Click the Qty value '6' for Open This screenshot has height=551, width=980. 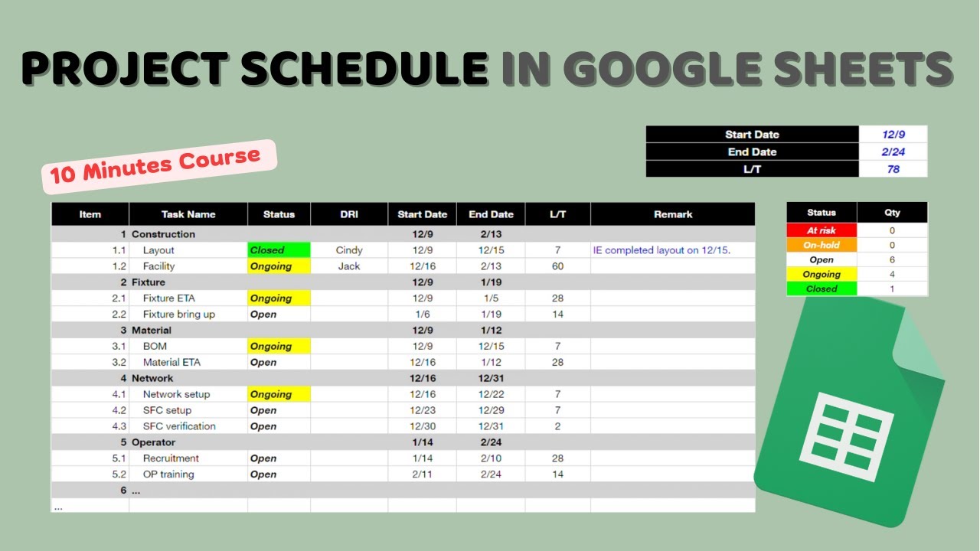pyautogui.click(x=892, y=259)
